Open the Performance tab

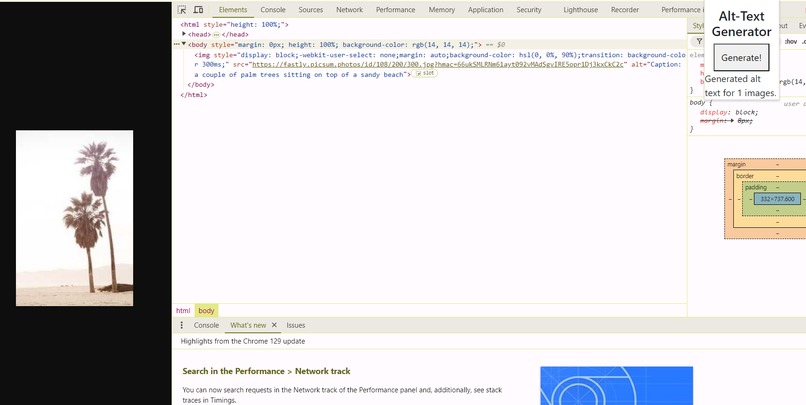point(395,10)
